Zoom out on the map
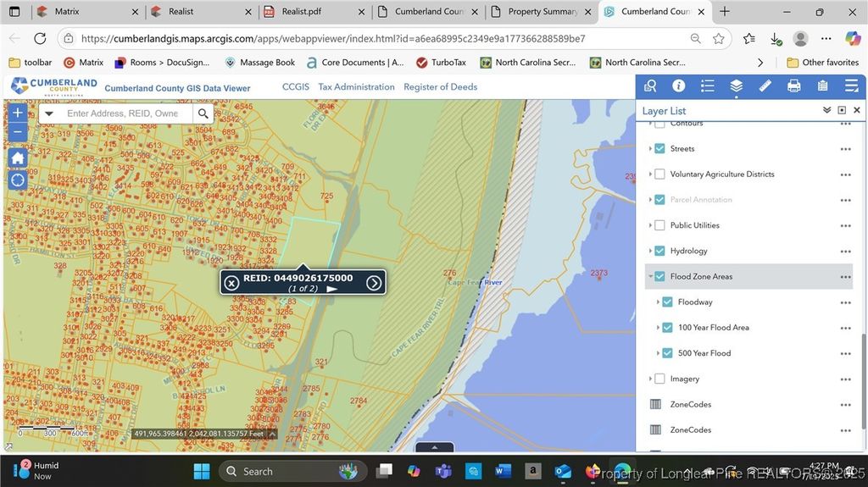The image size is (868, 487). (18, 131)
